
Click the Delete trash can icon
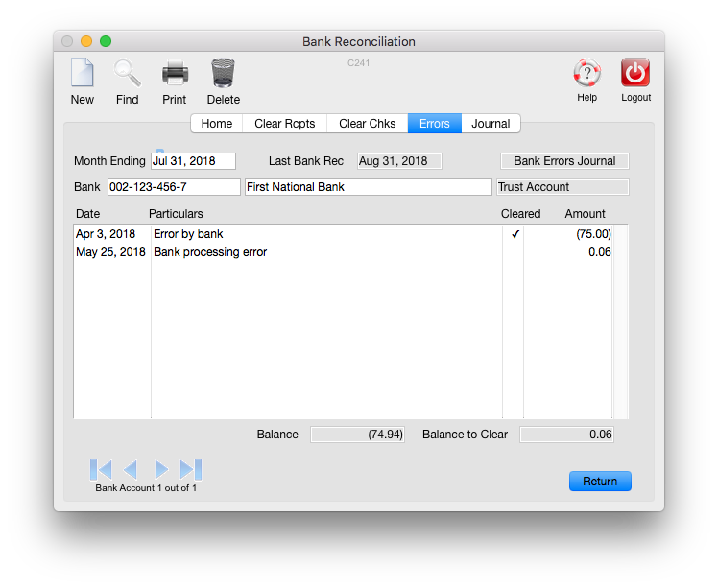click(x=223, y=74)
